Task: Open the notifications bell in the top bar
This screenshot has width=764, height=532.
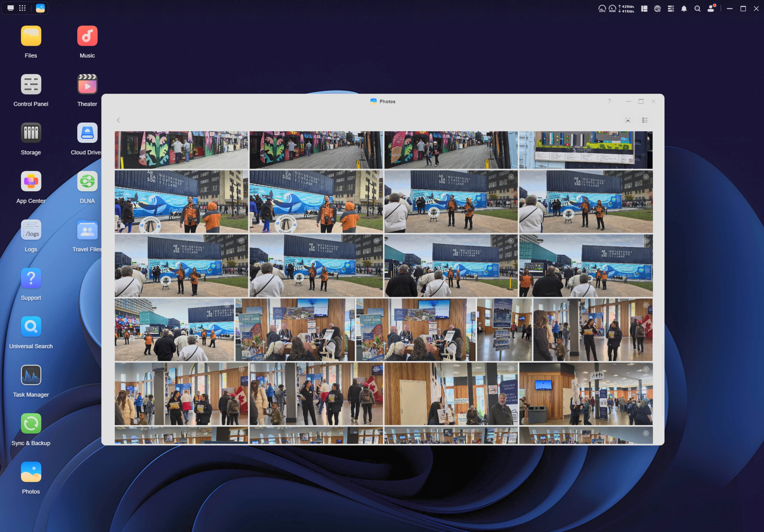Action: [x=684, y=8]
